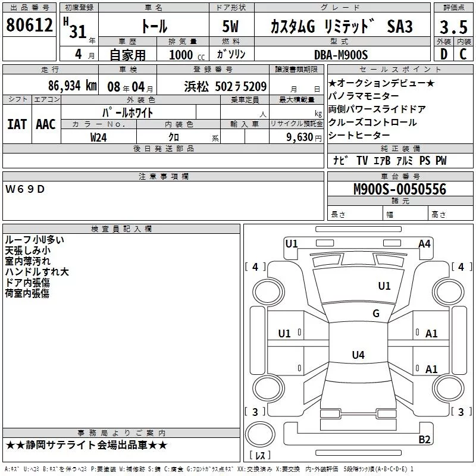
Task: Click the PW equipment entry
Action: pos(441,160)
